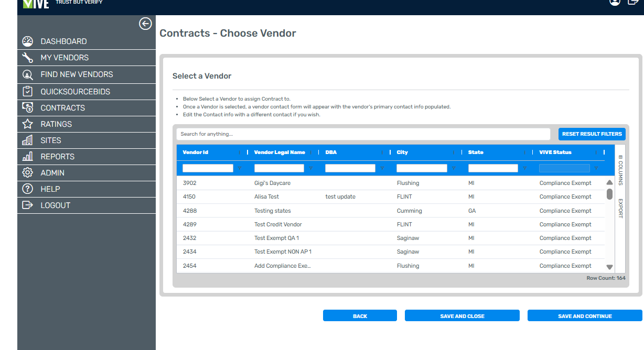644x350 pixels.
Task: Select the Alisa Test vendor row
Action: [x=391, y=197]
